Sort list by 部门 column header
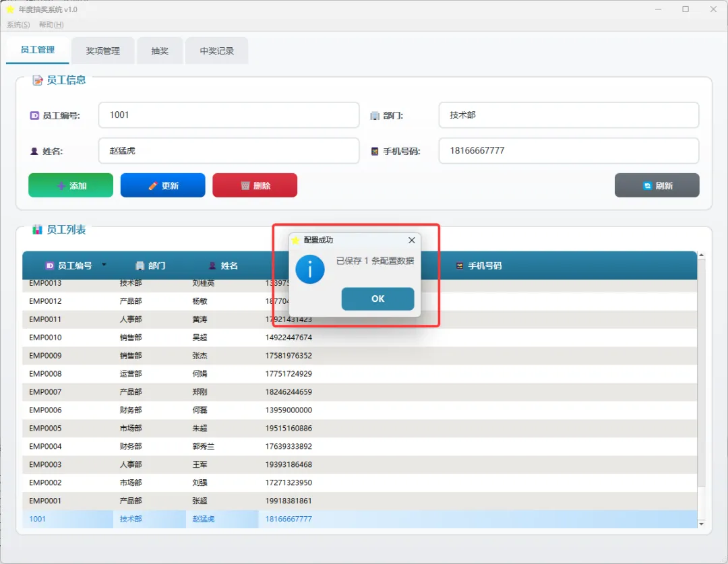This screenshot has height=564, width=728. [x=150, y=265]
